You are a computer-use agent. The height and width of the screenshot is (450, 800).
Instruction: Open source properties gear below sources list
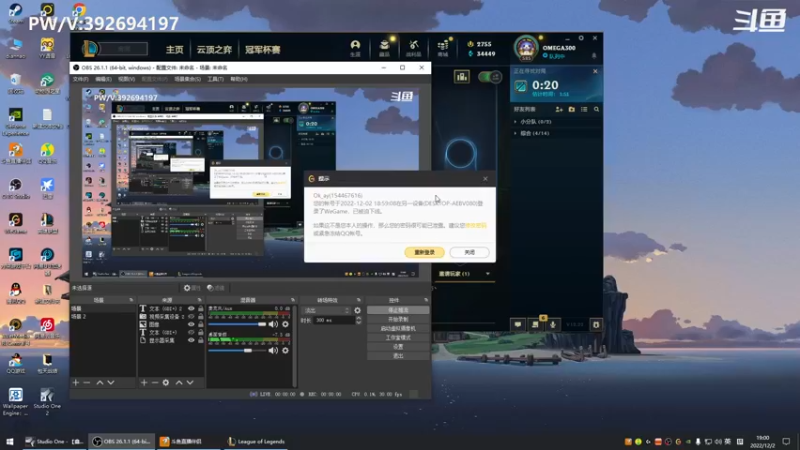166,383
